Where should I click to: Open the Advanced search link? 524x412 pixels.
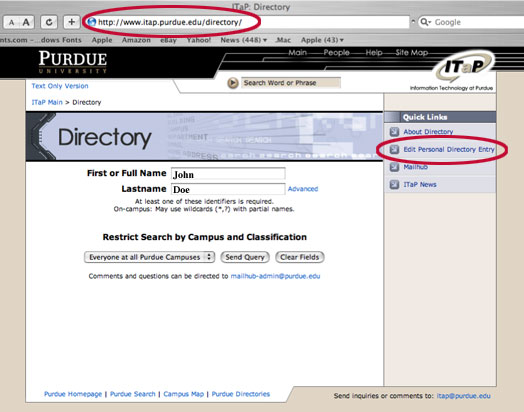pos(303,189)
